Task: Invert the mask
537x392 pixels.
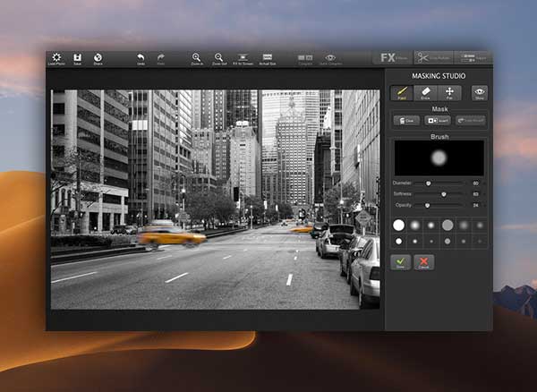Action: 438,121
